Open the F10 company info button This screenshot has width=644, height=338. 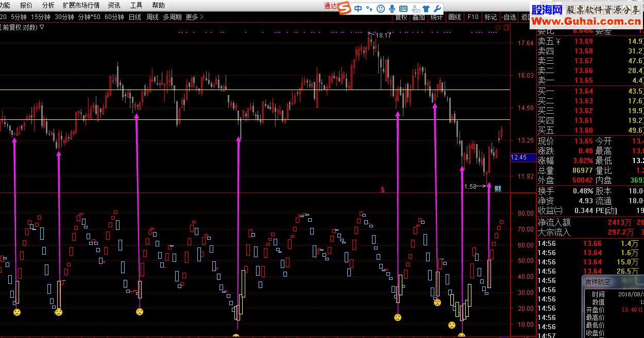click(x=472, y=17)
